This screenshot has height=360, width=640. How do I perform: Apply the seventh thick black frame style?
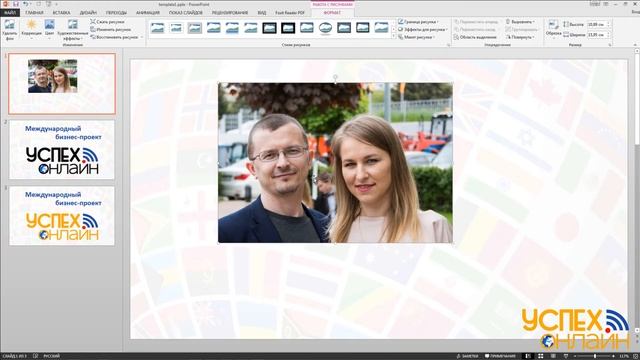[269, 28]
